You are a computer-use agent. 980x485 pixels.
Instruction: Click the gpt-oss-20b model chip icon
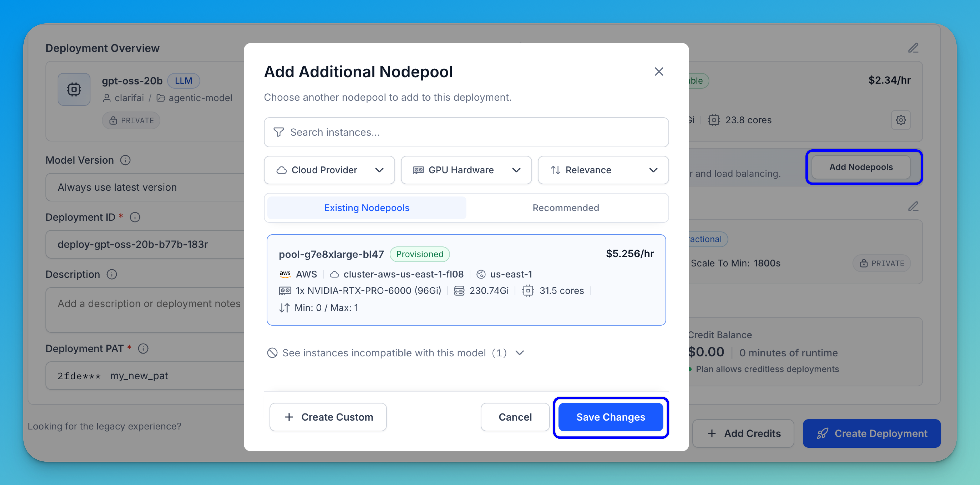[74, 89]
